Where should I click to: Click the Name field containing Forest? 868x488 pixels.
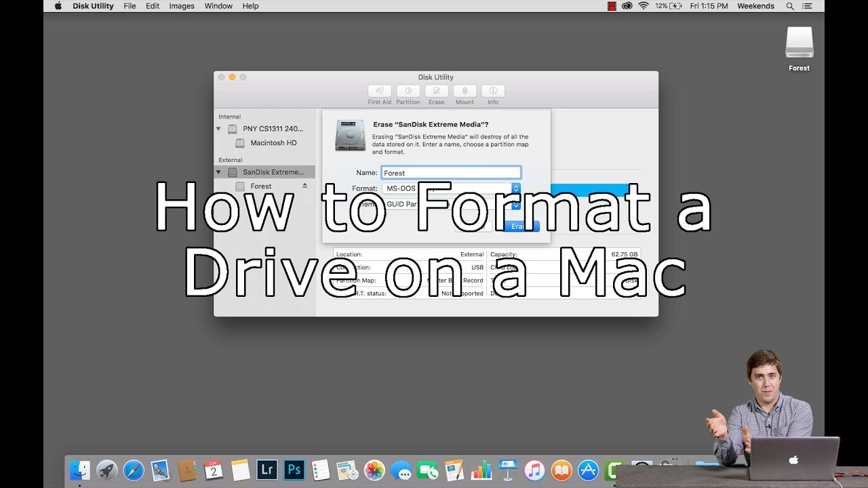tap(451, 173)
